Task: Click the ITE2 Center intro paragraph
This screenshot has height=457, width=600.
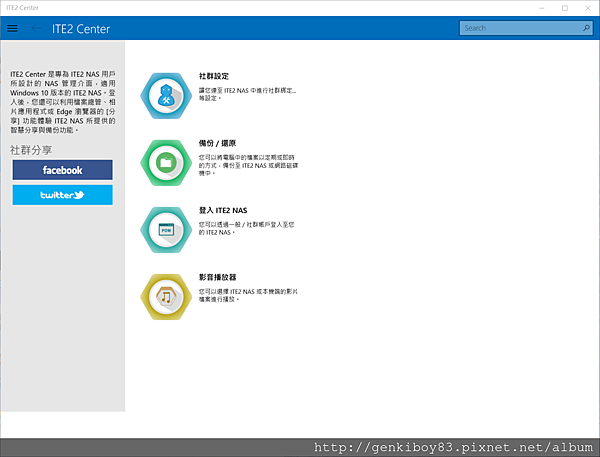Action: (63, 102)
